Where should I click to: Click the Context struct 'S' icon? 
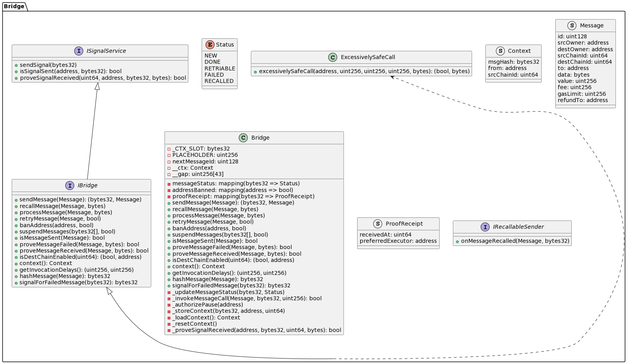coord(500,51)
